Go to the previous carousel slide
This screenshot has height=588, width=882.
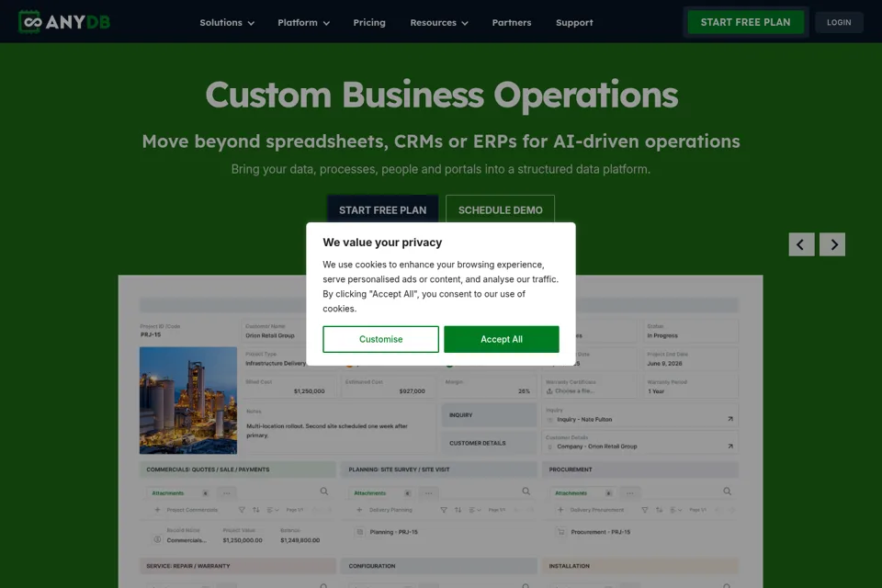[801, 244]
